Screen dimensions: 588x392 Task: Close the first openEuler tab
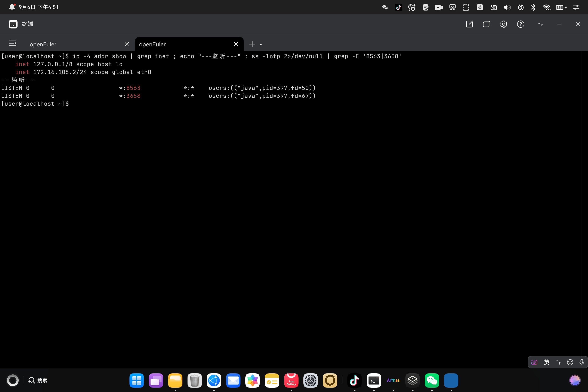click(x=126, y=44)
